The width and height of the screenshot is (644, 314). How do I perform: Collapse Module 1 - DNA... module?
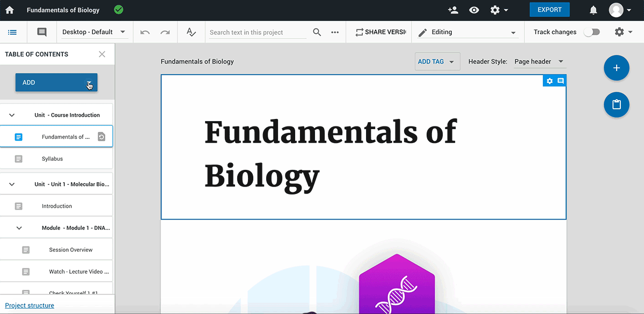(x=19, y=228)
